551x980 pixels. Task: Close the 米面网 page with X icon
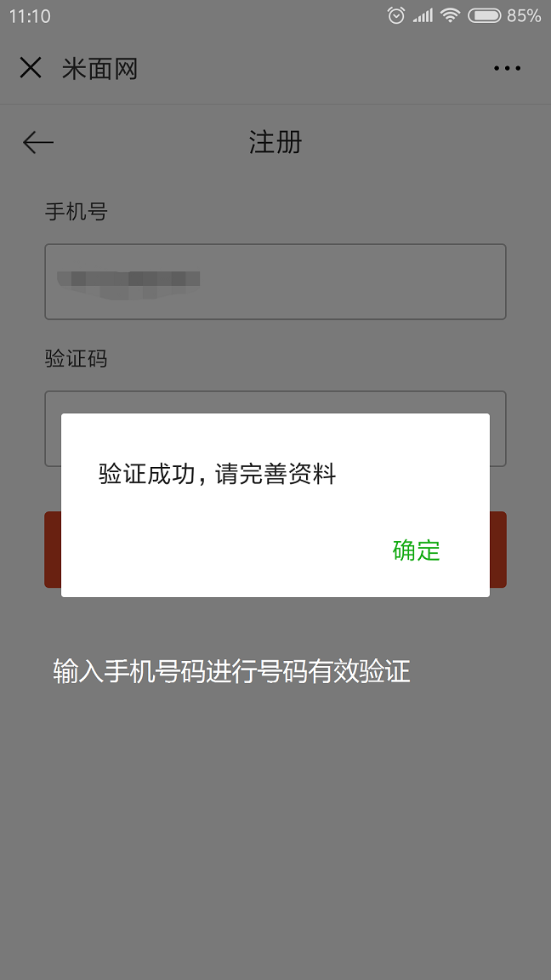[30, 67]
